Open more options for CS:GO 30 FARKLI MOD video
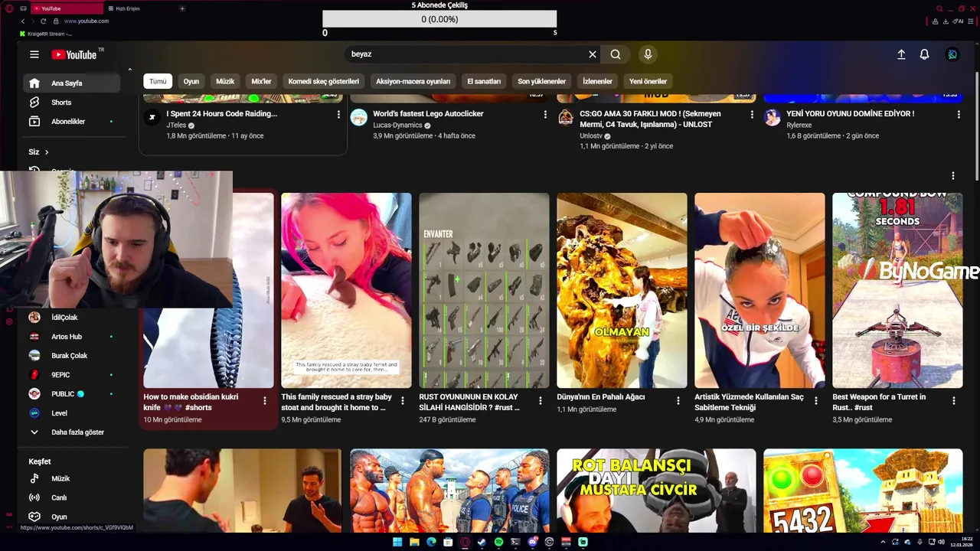This screenshot has width=980, height=551. tap(752, 114)
